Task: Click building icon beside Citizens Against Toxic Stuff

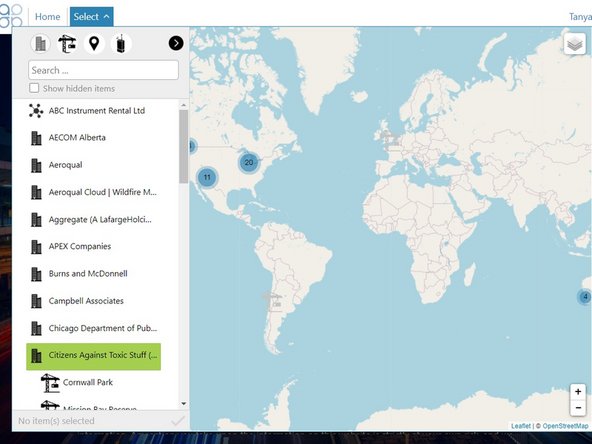Action: [36, 356]
